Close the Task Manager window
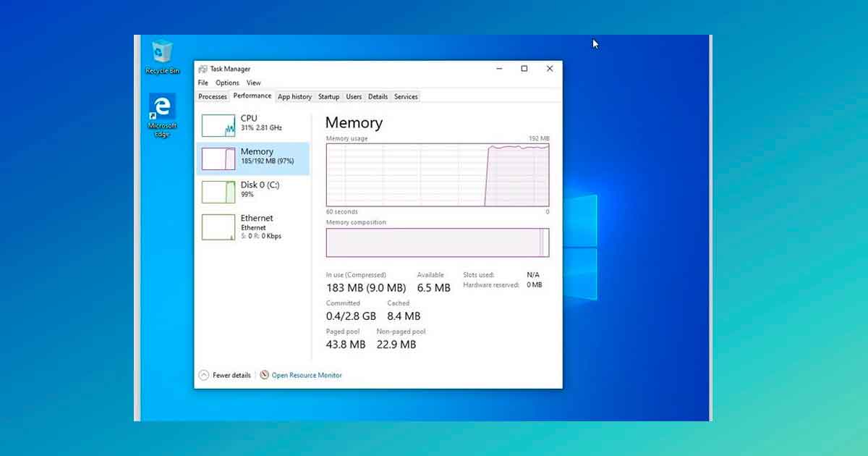 550,69
